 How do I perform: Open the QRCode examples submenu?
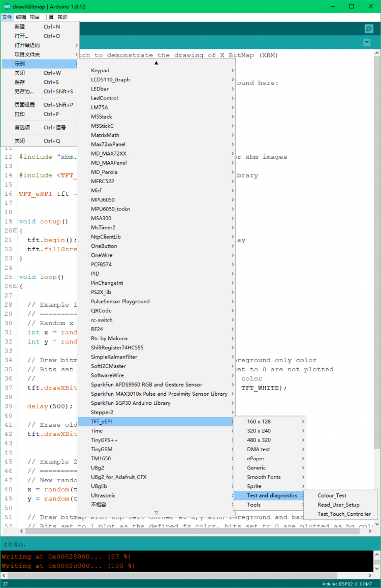click(156, 310)
